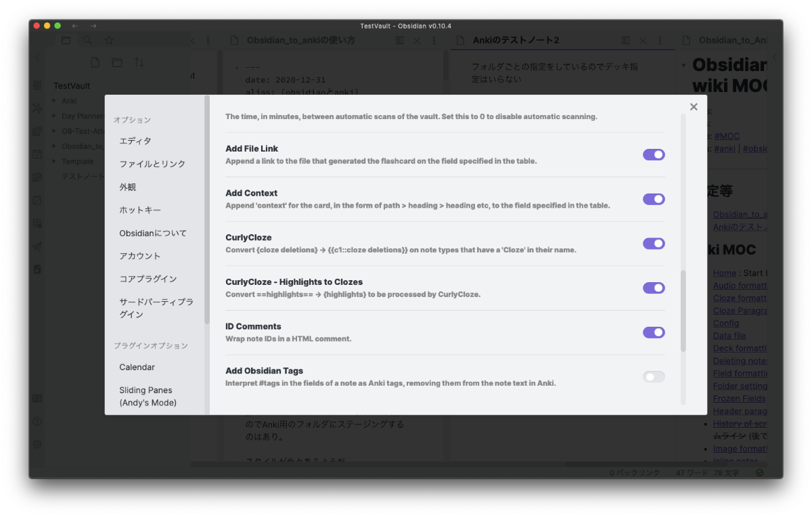Enable the Add Obsidian Tags toggle
The height and width of the screenshot is (517, 812).
654,377
